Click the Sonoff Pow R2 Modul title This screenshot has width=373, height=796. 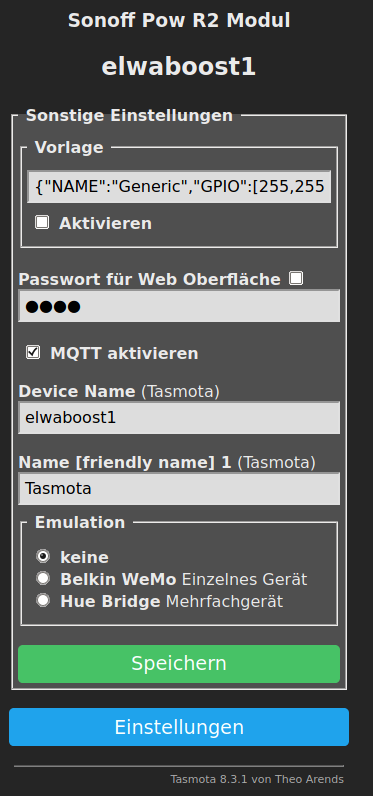click(x=179, y=21)
